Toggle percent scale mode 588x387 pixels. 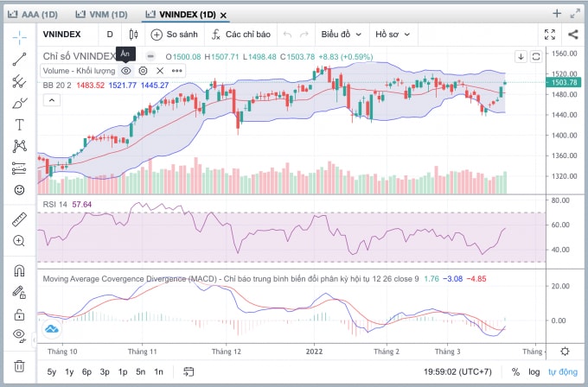[x=516, y=372]
